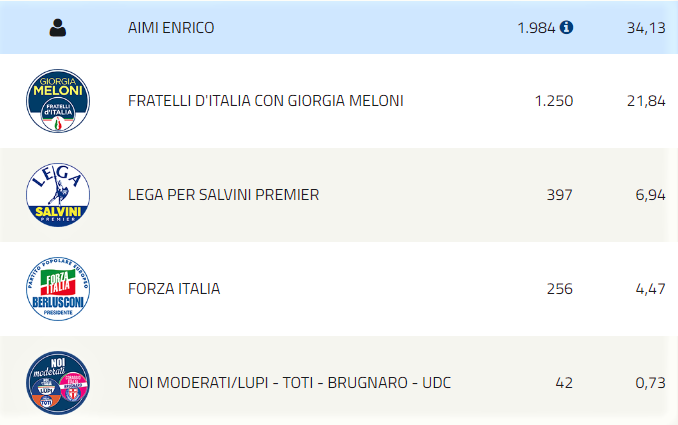Click the 4,47 percentage value

(650, 289)
